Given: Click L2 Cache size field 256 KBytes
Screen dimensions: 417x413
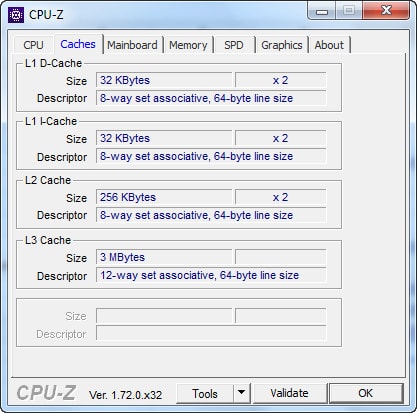Looking at the screenshot, I should tap(164, 197).
